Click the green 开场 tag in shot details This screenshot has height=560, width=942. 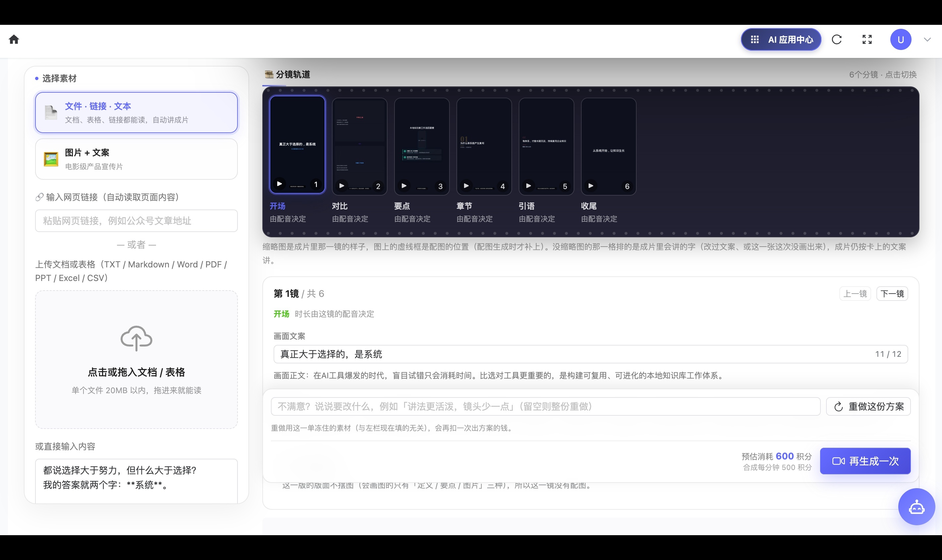point(281,314)
